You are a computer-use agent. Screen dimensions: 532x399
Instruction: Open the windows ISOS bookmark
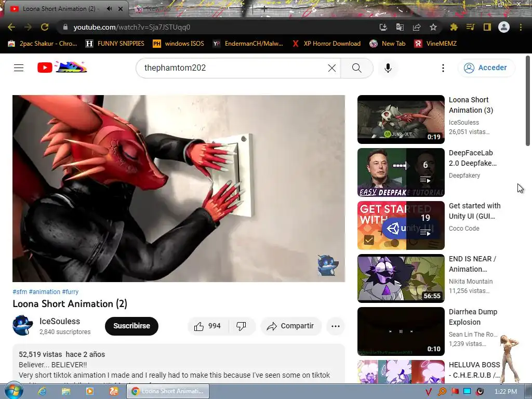tap(179, 44)
